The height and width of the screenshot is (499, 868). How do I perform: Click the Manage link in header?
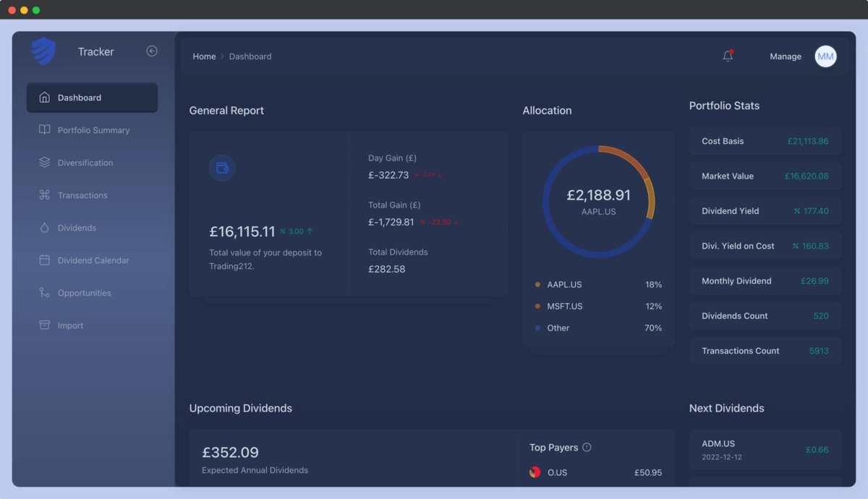pos(786,56)
